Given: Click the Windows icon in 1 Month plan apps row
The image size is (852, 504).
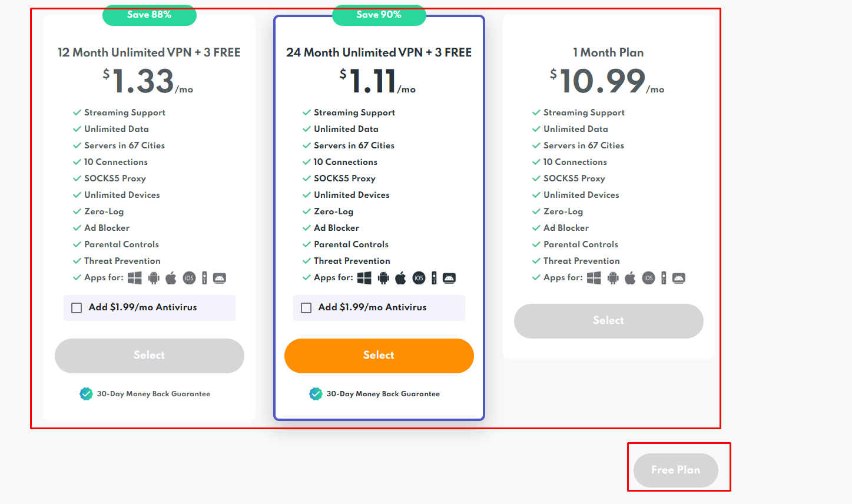Looking at the screenshot, I should coord(594,277).
